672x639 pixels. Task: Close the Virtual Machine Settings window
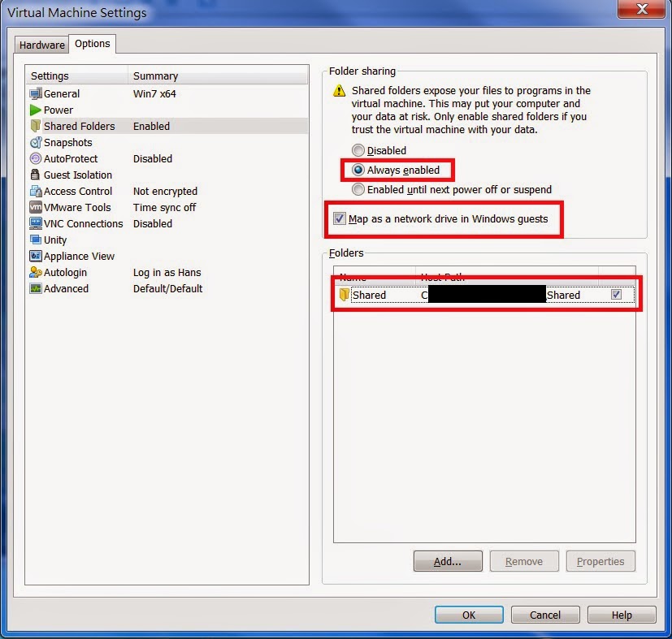(642, 9)
